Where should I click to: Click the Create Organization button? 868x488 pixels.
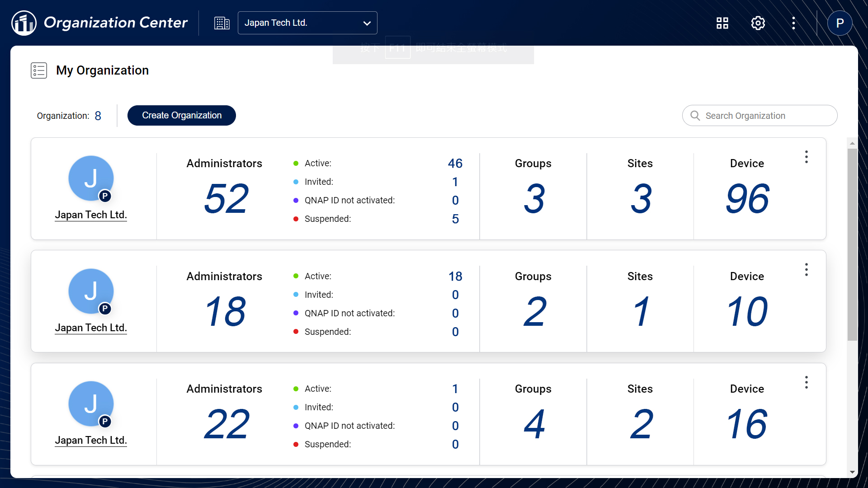point(182,116)
